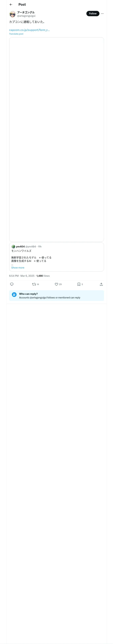Click the Who can reply person icon
This screenshot has width=113, height=644.
coord(14,295)
